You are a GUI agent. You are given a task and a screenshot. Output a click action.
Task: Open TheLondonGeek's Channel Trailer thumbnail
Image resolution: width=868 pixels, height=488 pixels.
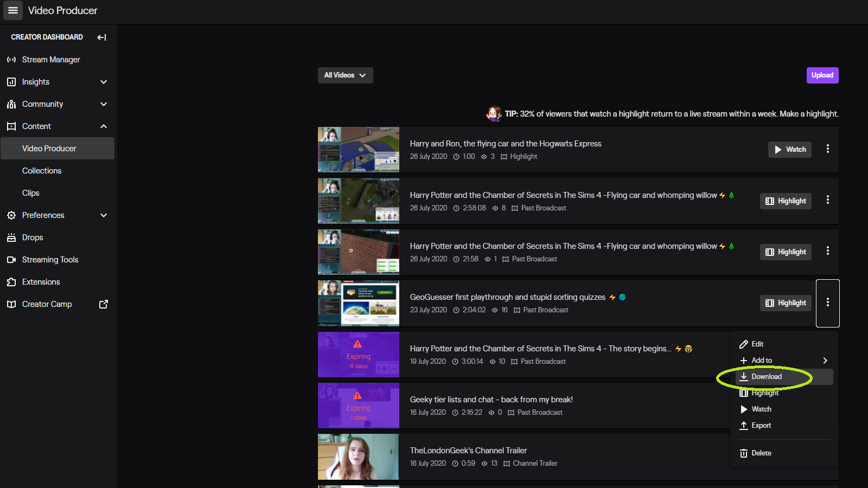pyautogui.click(x=359, y=457)
